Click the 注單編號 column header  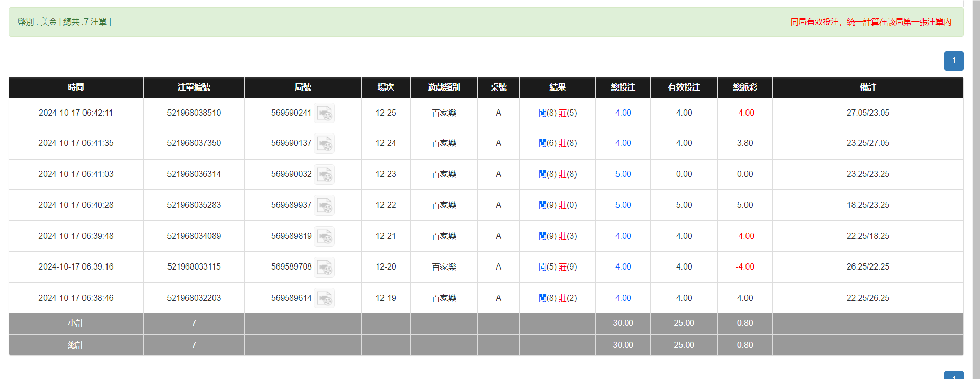tap(194, 87)
